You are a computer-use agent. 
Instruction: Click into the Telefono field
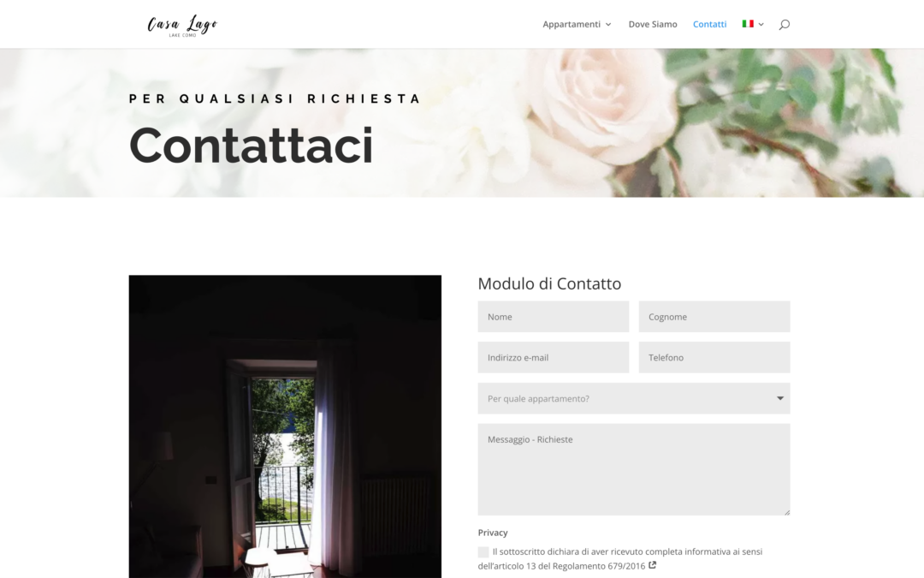click(x=714, y=357)
